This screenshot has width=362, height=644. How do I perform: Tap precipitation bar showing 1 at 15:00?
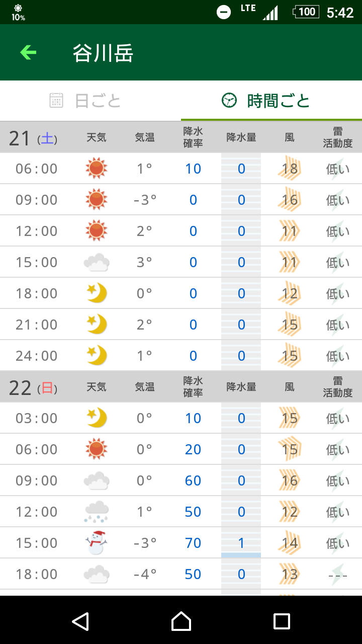(241, 543)
